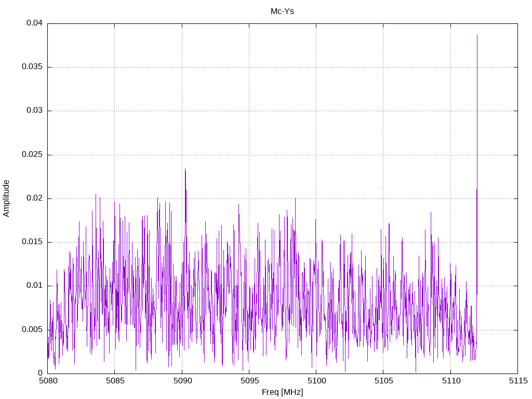Viewport: 532px width, 399px height.
Task: Select the Amplitude y-axis label
Action: click(6, 198)
